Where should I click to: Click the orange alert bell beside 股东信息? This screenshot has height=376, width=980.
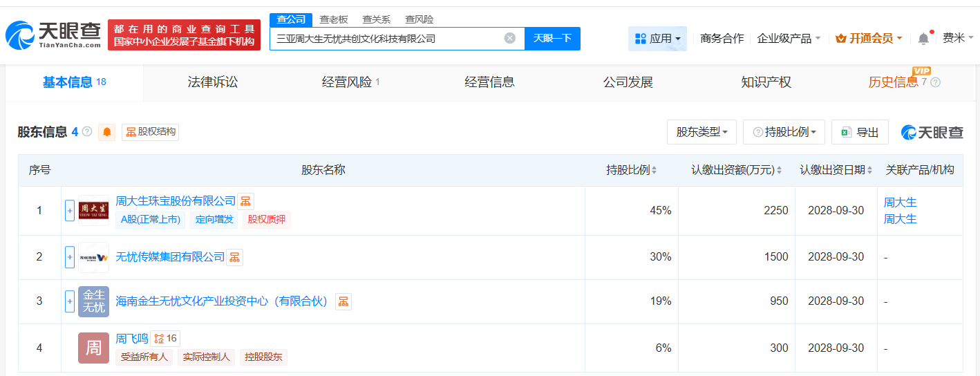107,132
